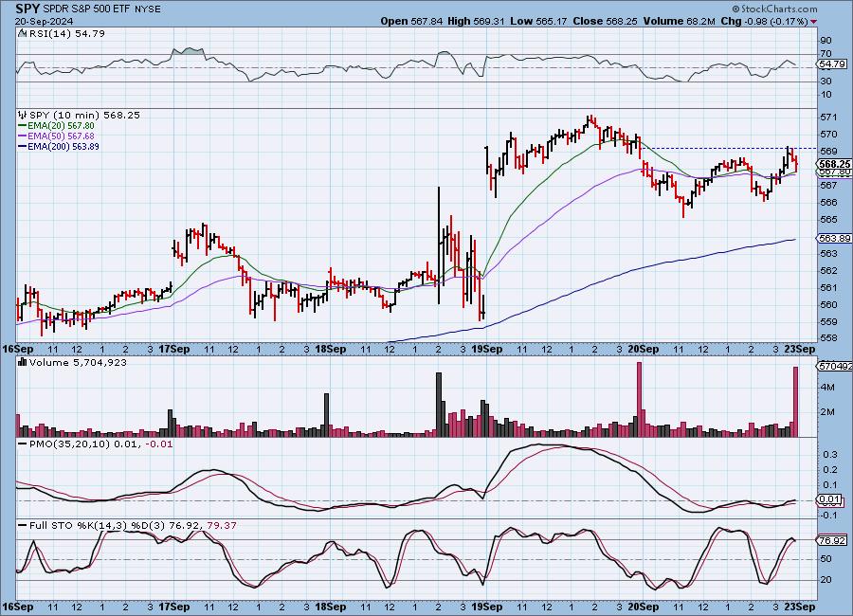Viewport: 853px width, 616px height.
Task: Click 19Sep on the bottom time axis
Action: pyautogui.click(x=486, y=607)
